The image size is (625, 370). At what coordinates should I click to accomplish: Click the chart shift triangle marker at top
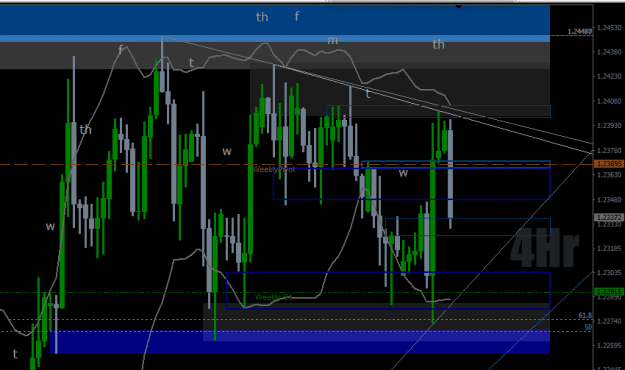point(458,7)
